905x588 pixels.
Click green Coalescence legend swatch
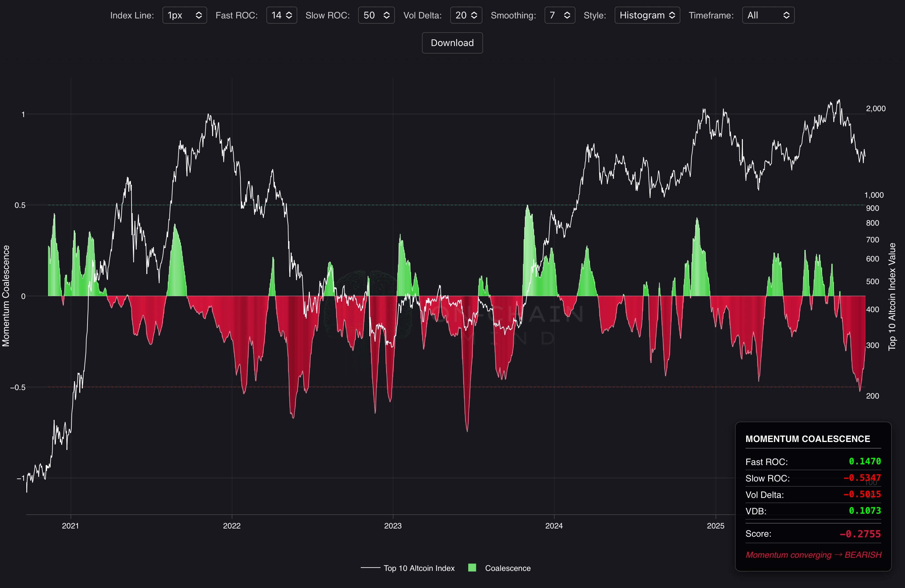pyautogui.click(x=472, y=568)
